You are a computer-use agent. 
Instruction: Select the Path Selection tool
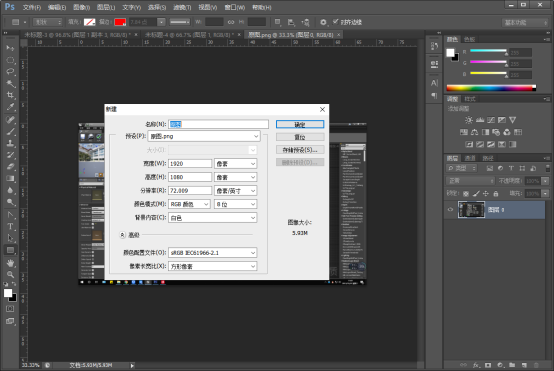click(10, 238)
